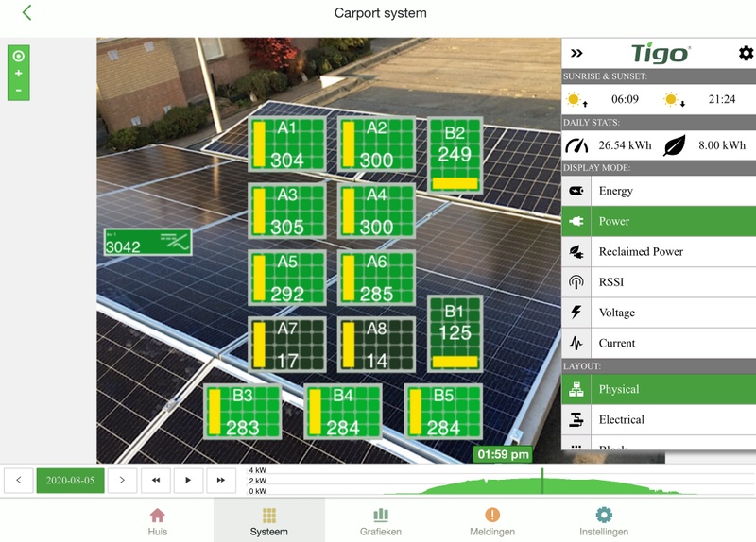Collapse the Tigo side panel with double chevron
This screenshot has width=756, height=542.
coord(576,53)
